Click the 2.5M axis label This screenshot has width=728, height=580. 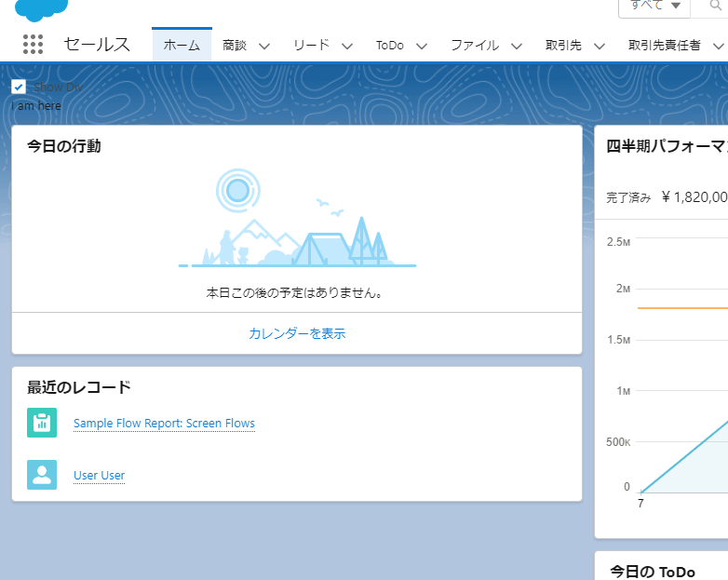[618, 242]
